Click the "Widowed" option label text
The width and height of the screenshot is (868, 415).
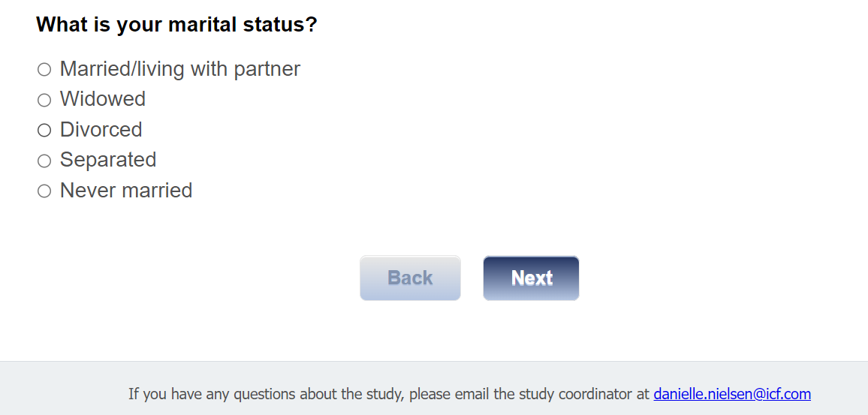(103, 99)
